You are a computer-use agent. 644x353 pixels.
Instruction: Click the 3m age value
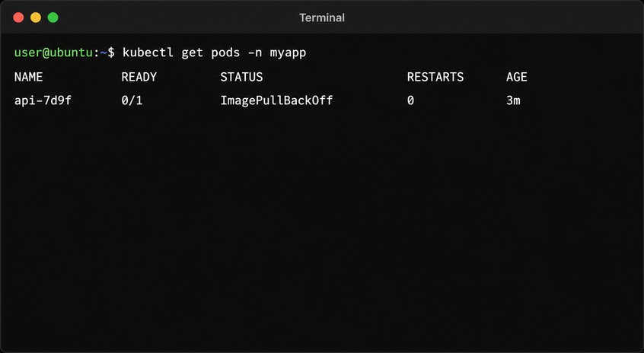coord(513,100)
